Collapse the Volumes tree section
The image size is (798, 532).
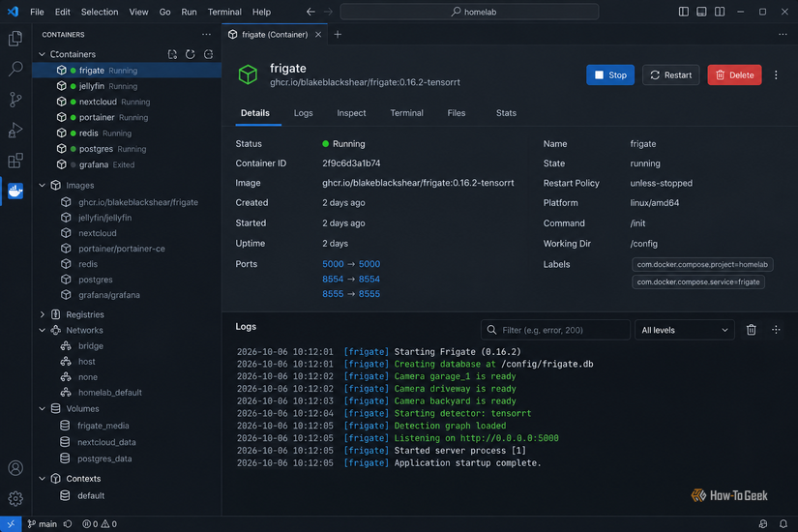tap(43, 408)
